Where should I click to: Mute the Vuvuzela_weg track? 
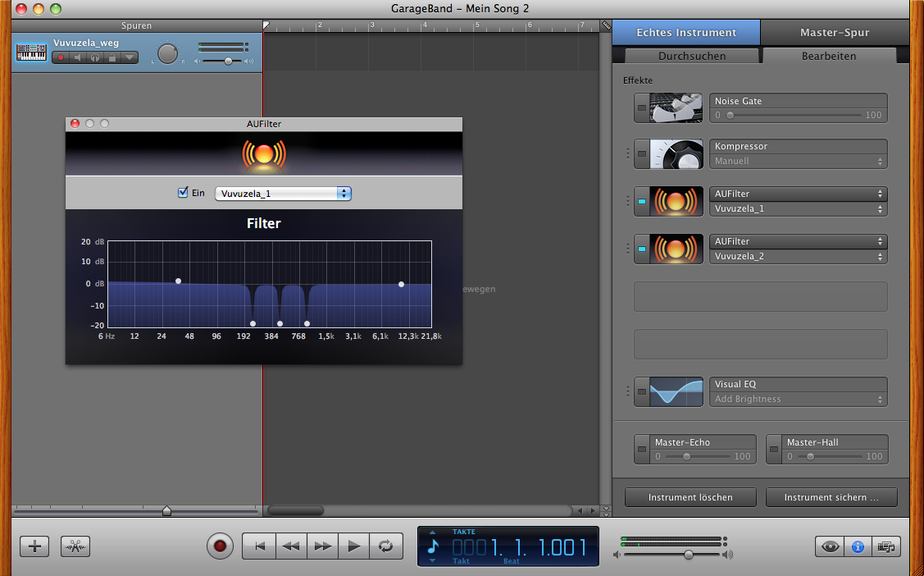pyautogui.click(x=77, y=57)
